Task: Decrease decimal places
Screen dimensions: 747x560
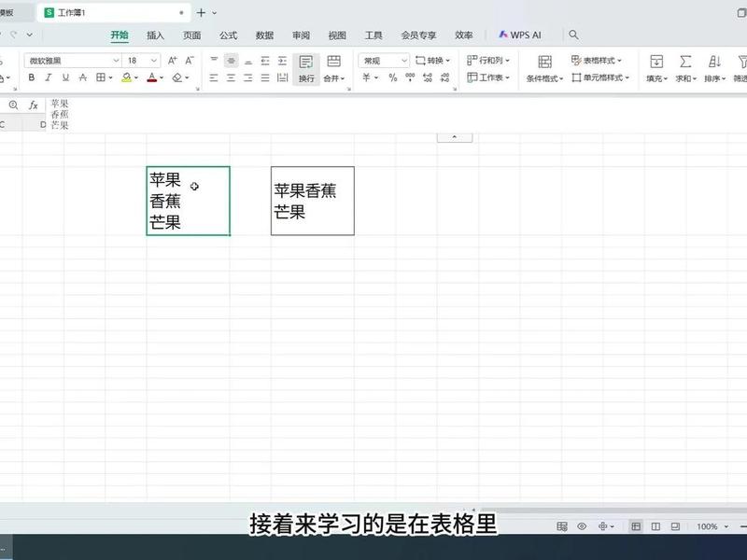Action: tap(444, 77)
